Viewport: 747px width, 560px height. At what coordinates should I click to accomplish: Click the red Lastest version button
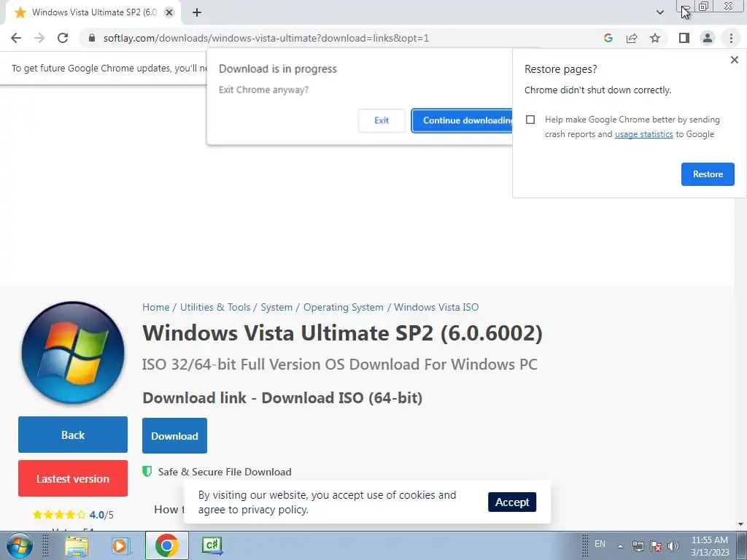tap(73, 478)
